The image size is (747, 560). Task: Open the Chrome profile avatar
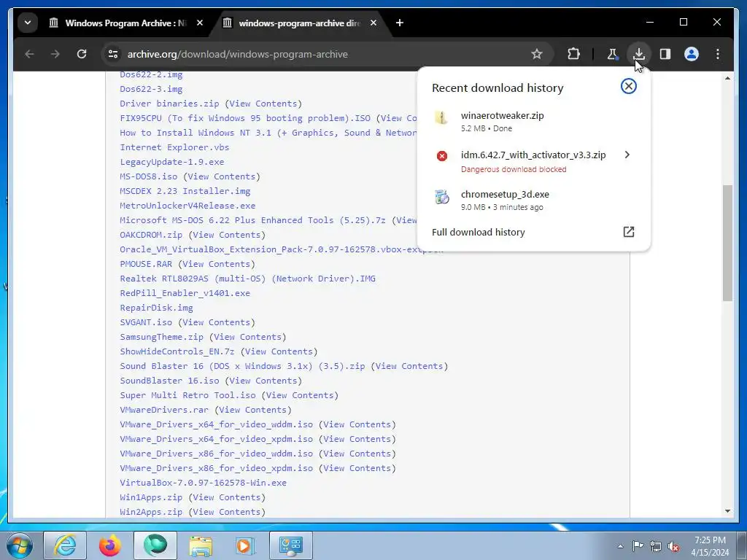pos(692,54)
